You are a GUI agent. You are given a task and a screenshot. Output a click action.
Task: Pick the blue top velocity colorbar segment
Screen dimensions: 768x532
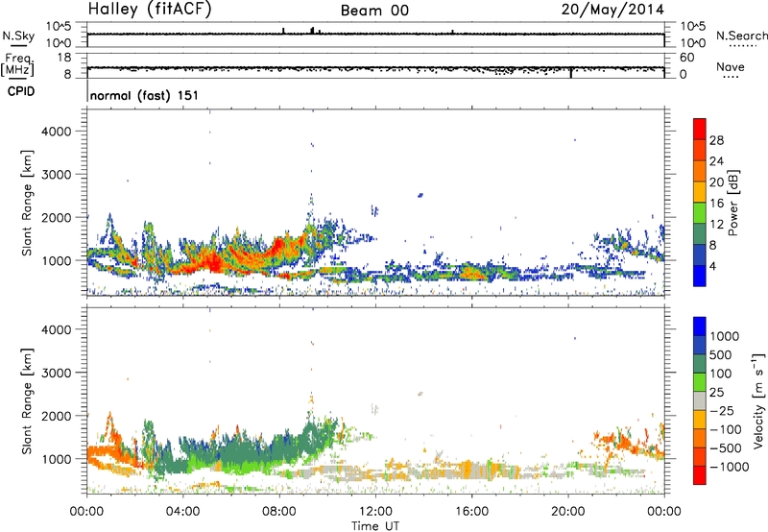pos(700,326)
